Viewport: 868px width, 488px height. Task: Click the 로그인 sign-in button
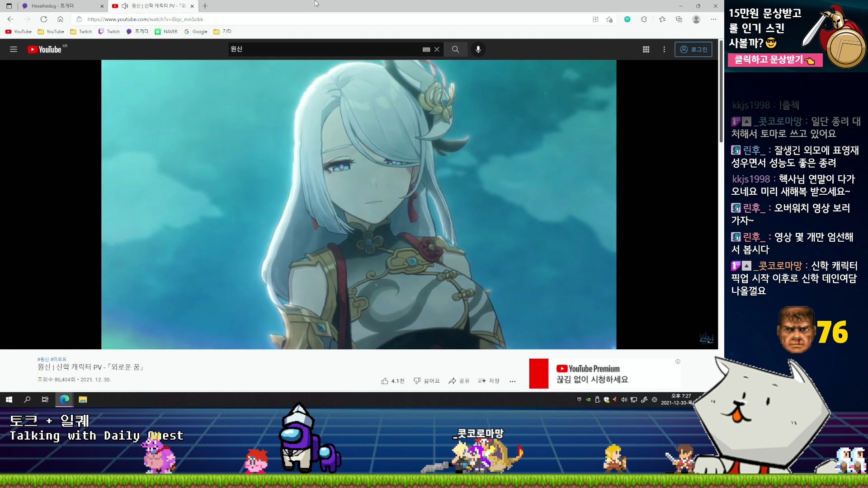693,49
